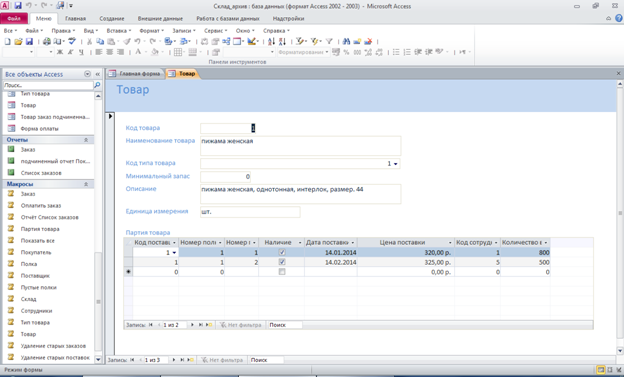The image size is (624, 377).
Task: Click the Spelling check icon
Action: (x=72, y=41)
